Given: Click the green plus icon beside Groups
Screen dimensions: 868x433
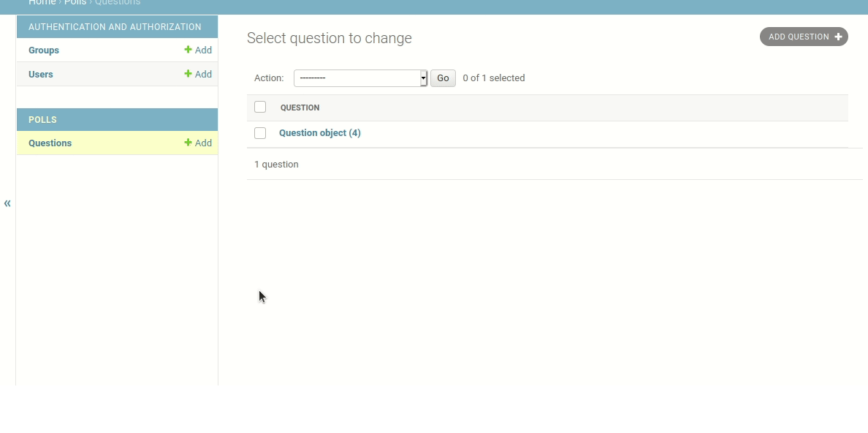Looking at the screenshot, I should tap(189, 50).
